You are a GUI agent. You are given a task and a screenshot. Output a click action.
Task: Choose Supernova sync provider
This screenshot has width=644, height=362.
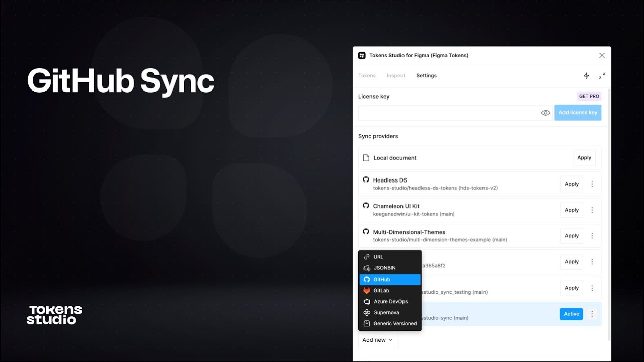point(390,312)
